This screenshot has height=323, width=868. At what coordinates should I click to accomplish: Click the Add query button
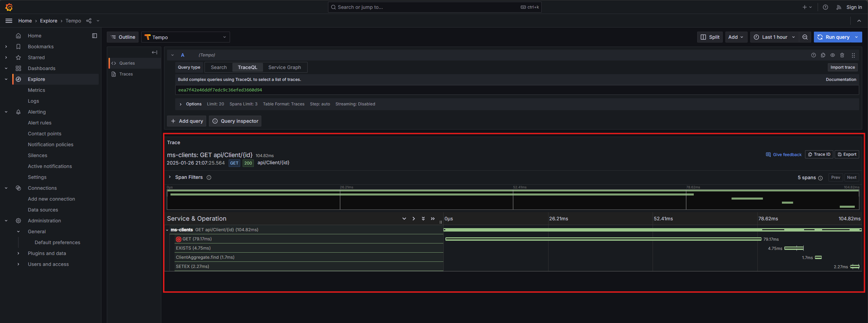tap(187, 121)
